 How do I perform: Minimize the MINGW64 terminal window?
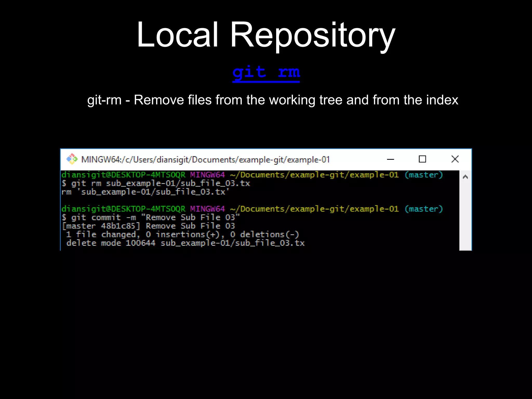pos(390,159)
